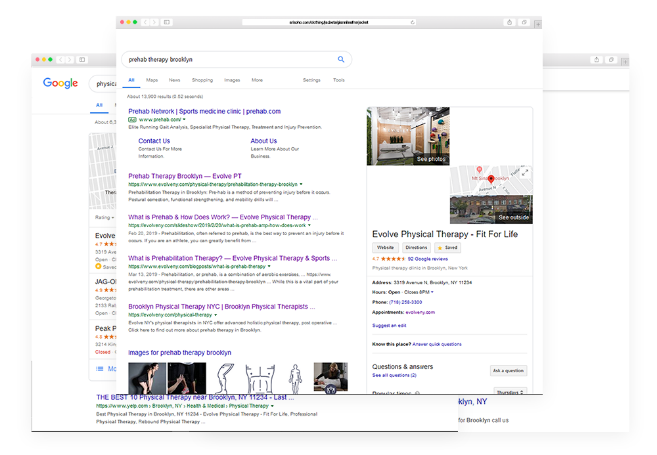Click the search magnifier icon in front window

341,59
